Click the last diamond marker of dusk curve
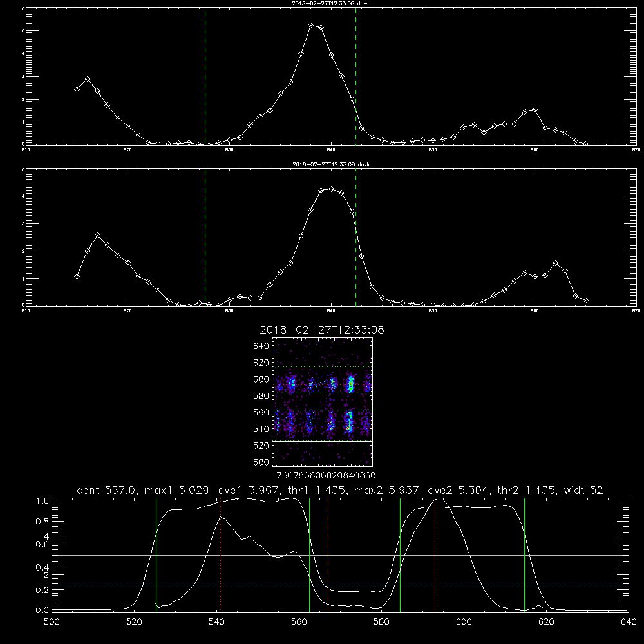644x644 pixels. coord(585,301)
